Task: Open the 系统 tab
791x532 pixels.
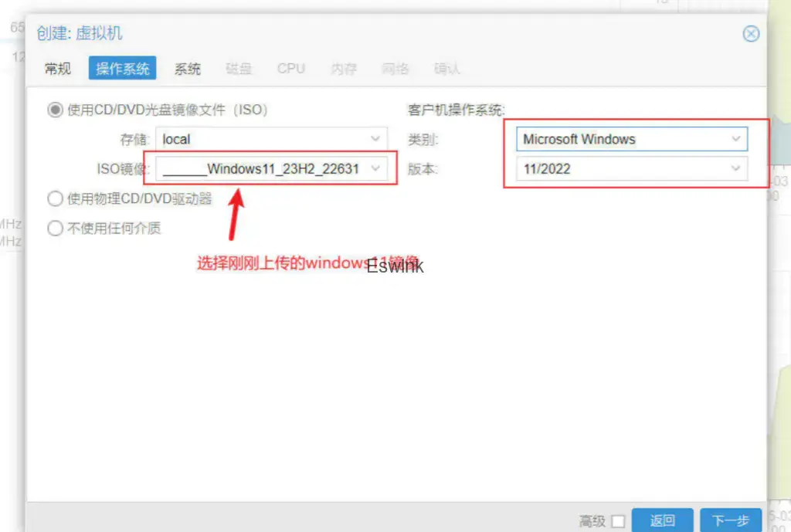Action: (187, 69)
